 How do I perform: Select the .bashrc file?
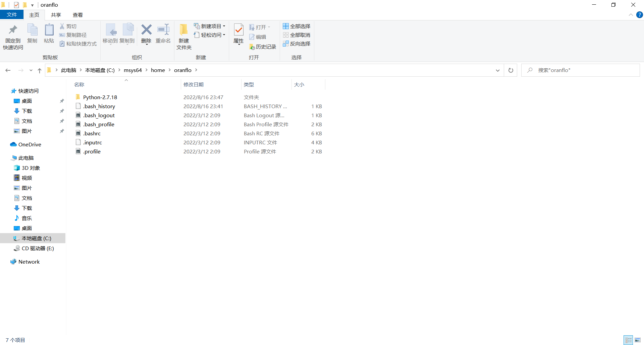click(x=92, y=133)
